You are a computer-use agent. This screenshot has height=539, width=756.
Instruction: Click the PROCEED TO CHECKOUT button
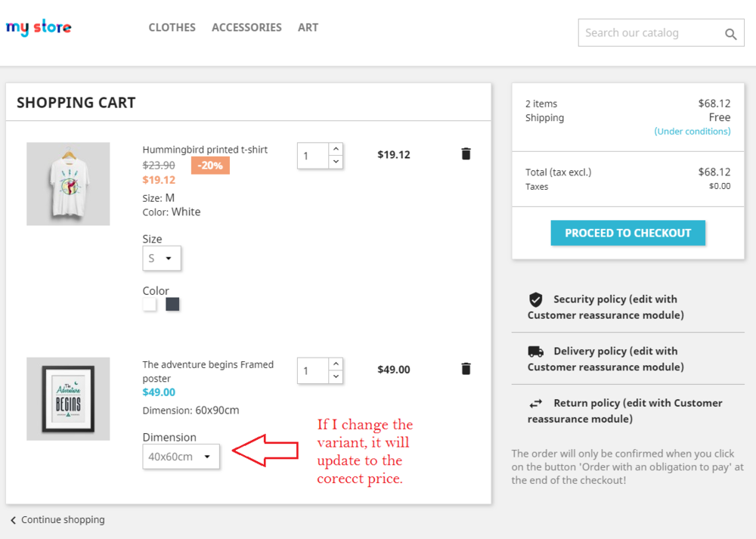click(627, 233)
